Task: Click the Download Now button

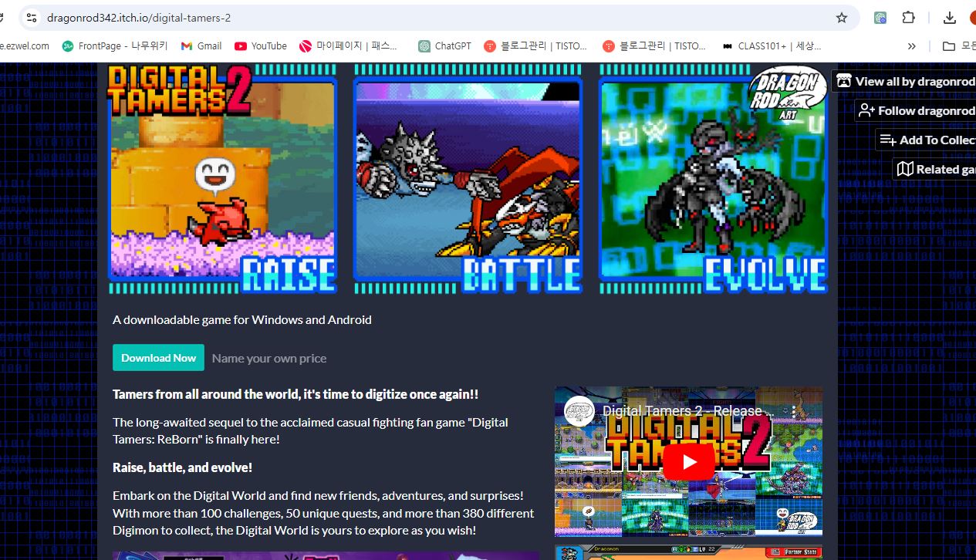Action: click(158, 358)
